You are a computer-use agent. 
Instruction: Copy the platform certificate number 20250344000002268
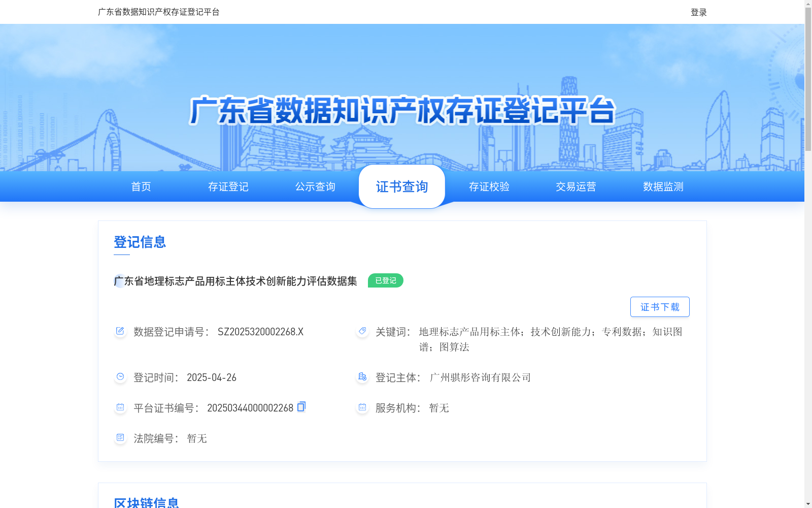click(x=301, y=407)
